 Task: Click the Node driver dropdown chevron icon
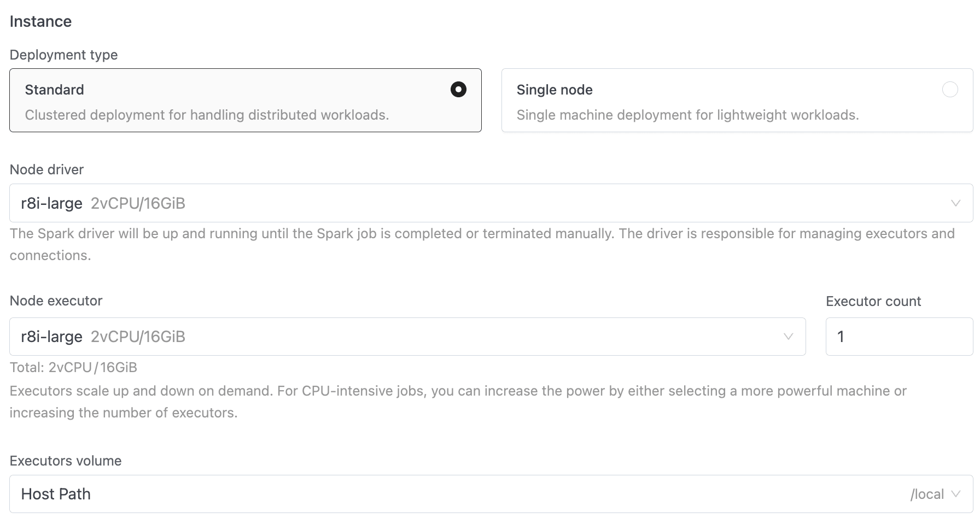[x=955, y=203]
